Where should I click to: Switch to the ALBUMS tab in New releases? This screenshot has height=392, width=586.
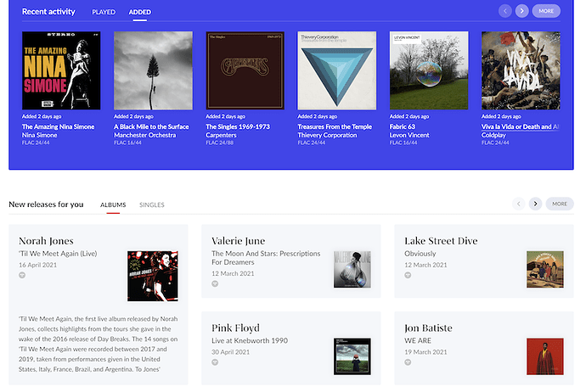(x=113, y=204)
